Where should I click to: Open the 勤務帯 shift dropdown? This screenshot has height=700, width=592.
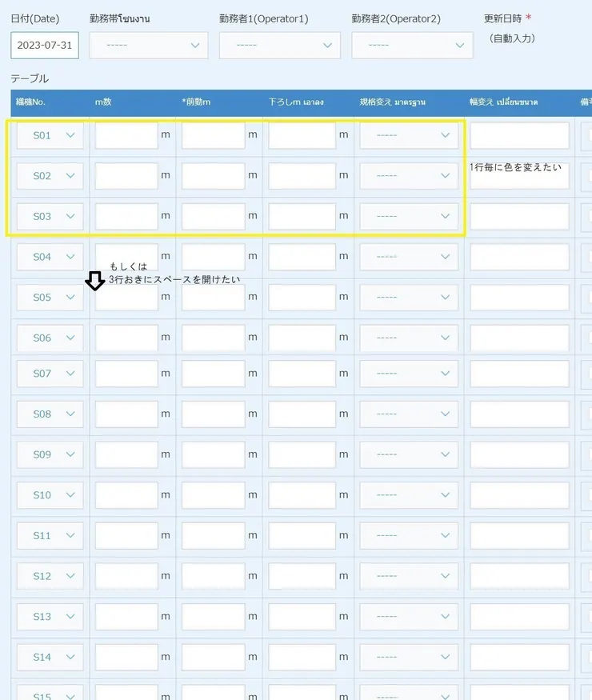click(149, 46)
